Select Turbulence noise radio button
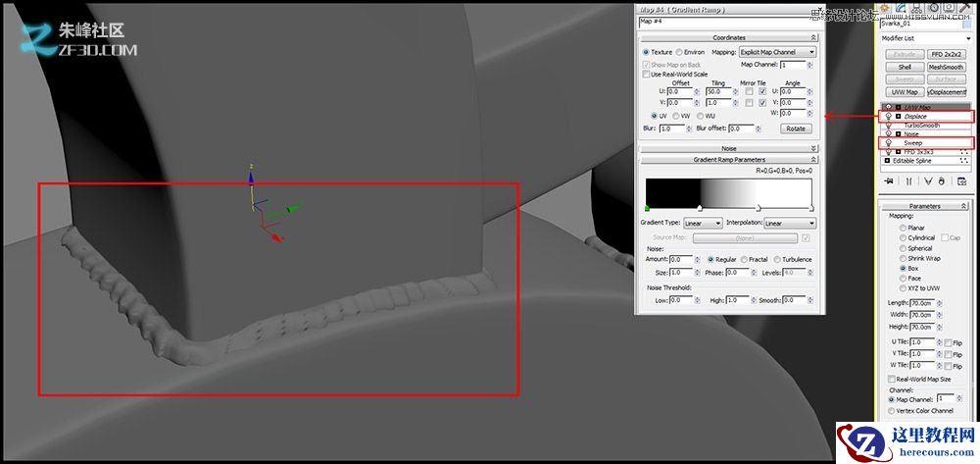 777,259
